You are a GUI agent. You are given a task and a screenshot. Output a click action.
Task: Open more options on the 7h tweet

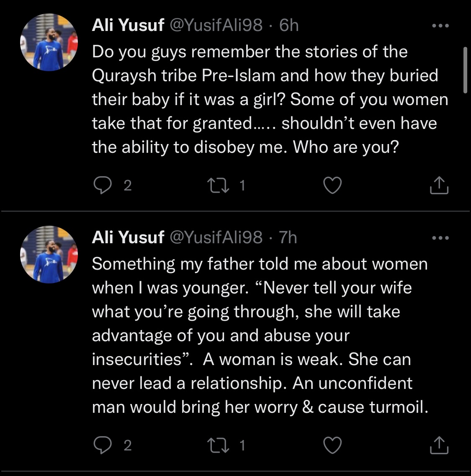(x=440, y=238)
